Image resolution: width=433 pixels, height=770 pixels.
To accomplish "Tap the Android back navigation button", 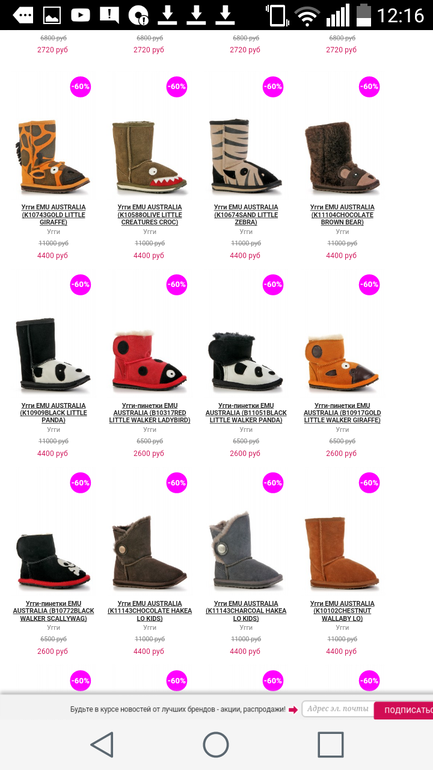I will pos(103,744).
